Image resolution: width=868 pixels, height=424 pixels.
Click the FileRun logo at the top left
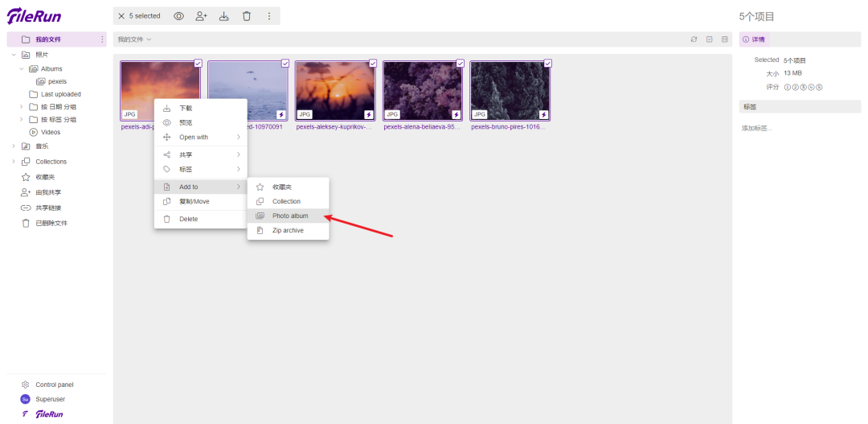[34, 16]
